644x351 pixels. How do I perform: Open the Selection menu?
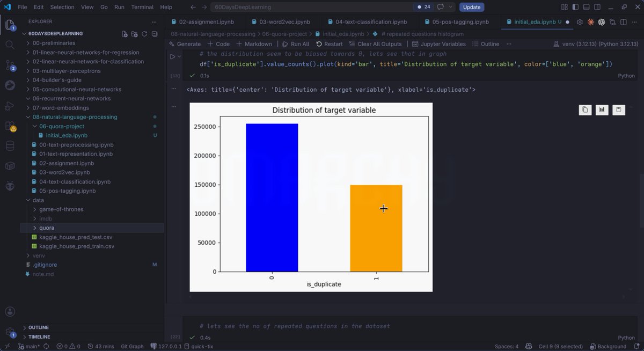[x=62, y=7]
